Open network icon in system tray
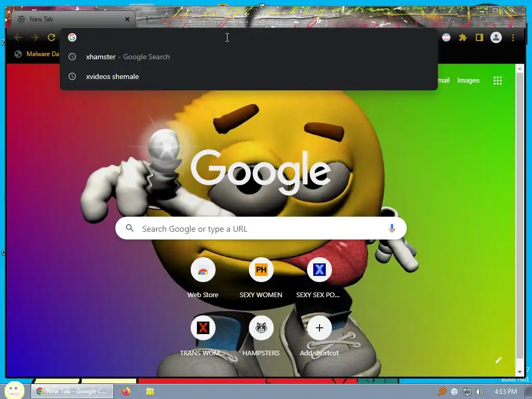 pyautogui.click(x=467, y=392)
